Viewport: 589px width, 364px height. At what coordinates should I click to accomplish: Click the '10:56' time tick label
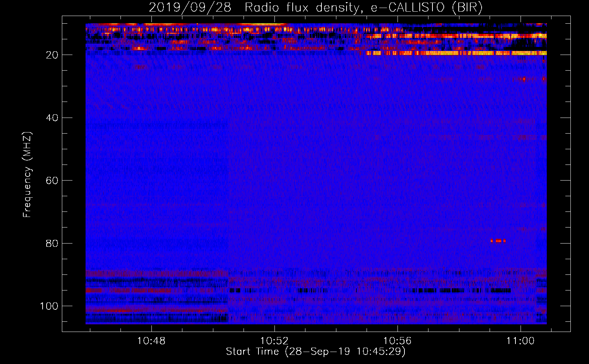coord(397,341)
